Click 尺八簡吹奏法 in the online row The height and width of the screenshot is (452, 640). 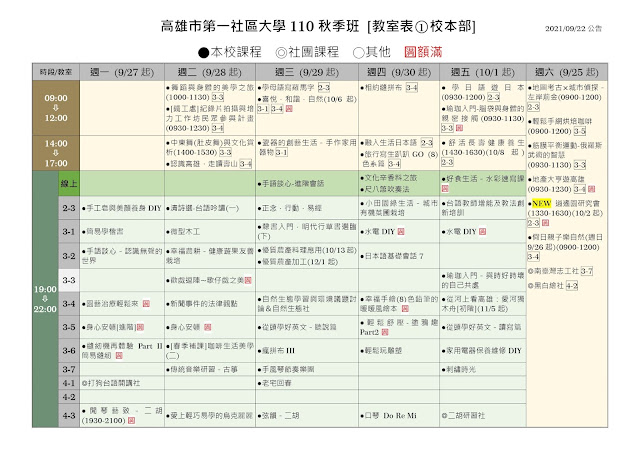click(x=385, y=189)
